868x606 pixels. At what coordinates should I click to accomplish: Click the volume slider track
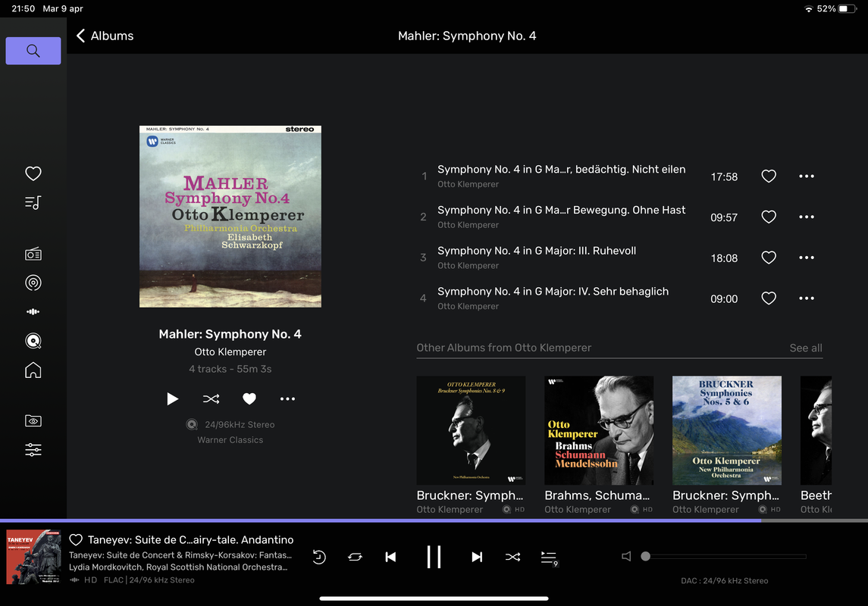[725, 556]
